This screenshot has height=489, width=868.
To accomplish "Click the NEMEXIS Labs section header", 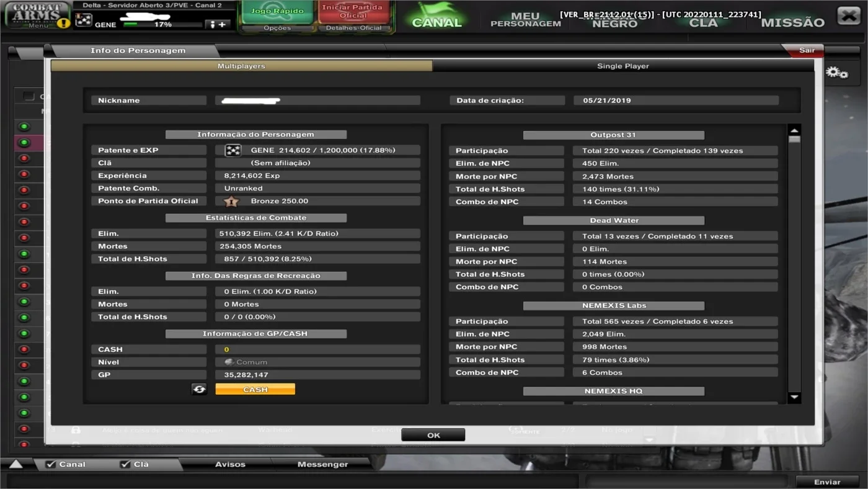I will [613, 305].
